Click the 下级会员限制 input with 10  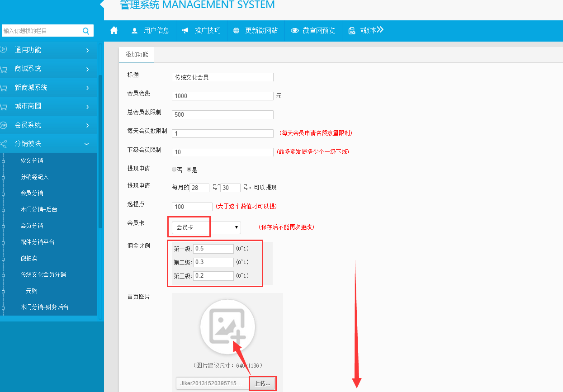tap(222, 152)
